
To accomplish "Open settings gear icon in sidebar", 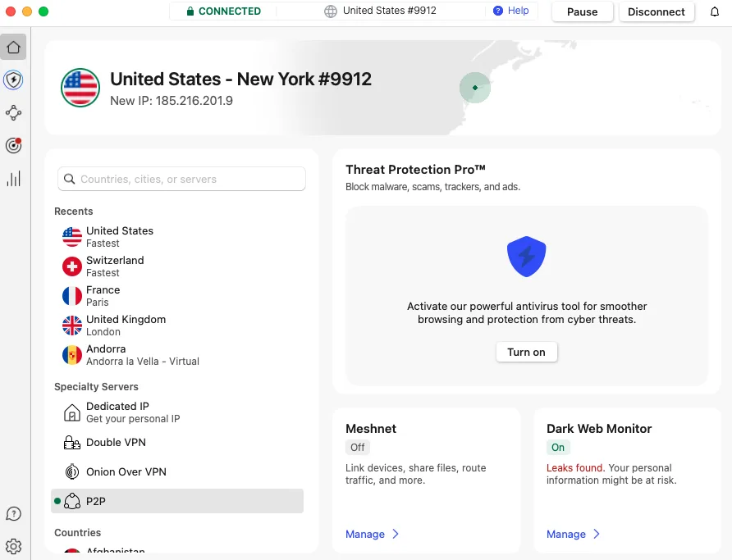I will [x=13, y=546].
